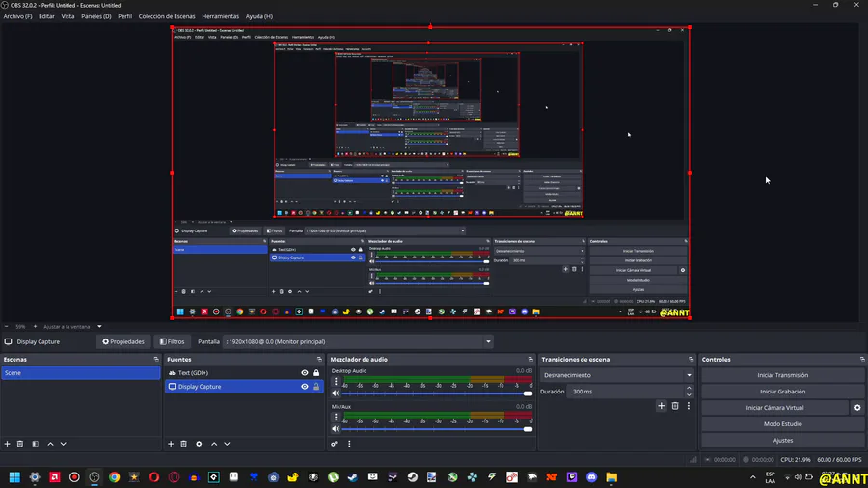Open Vista menu
868x488 pixels.
(x=68, y=16)
